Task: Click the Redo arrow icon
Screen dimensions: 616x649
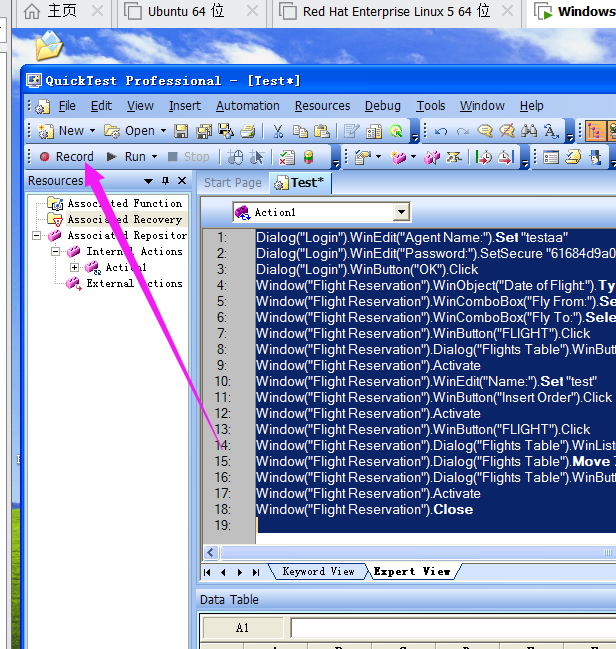Action: coord(462,131)
